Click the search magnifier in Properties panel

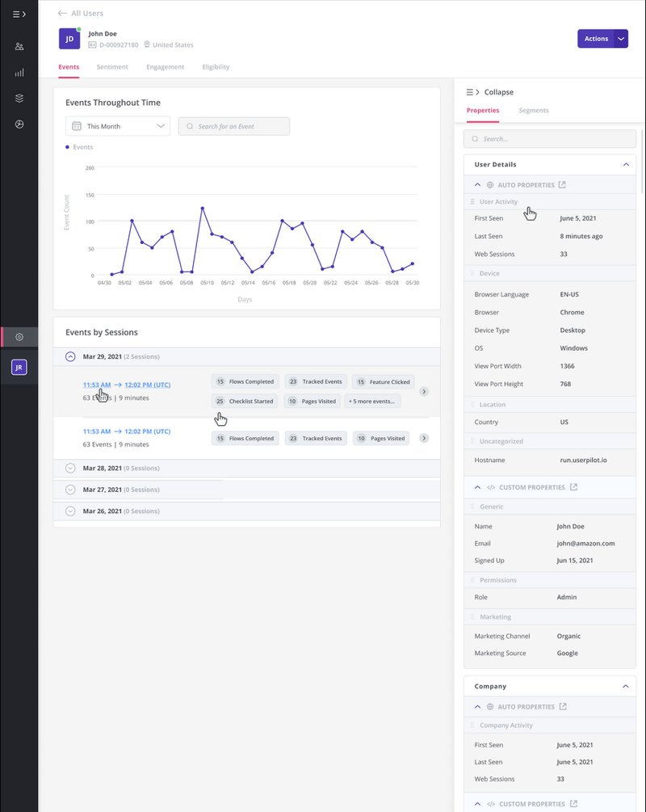(x=474, y=139)
